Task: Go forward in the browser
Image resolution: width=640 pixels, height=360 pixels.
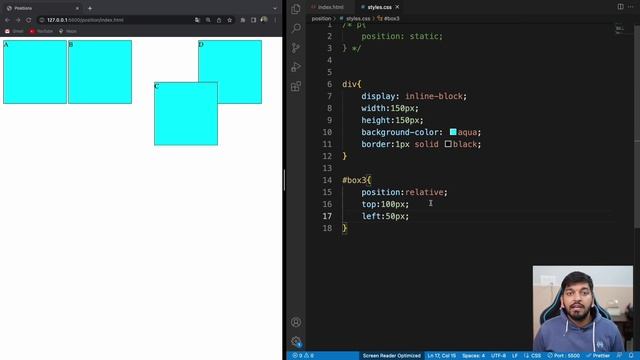Action: [18, 20]
